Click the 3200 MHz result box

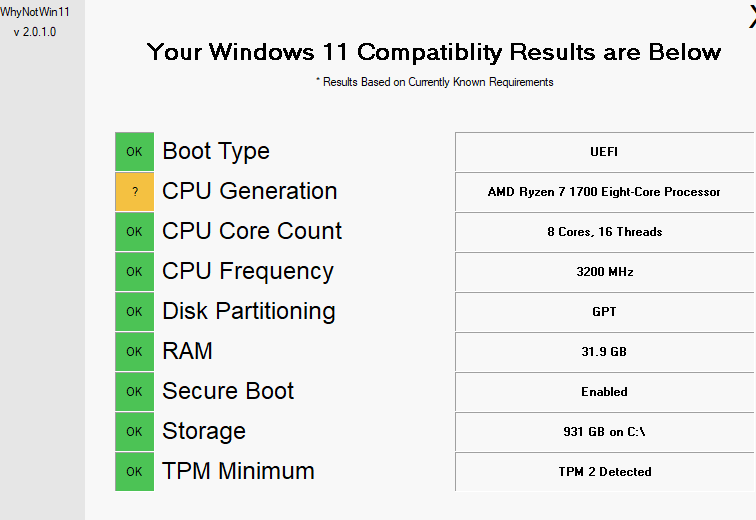[604, 272]
